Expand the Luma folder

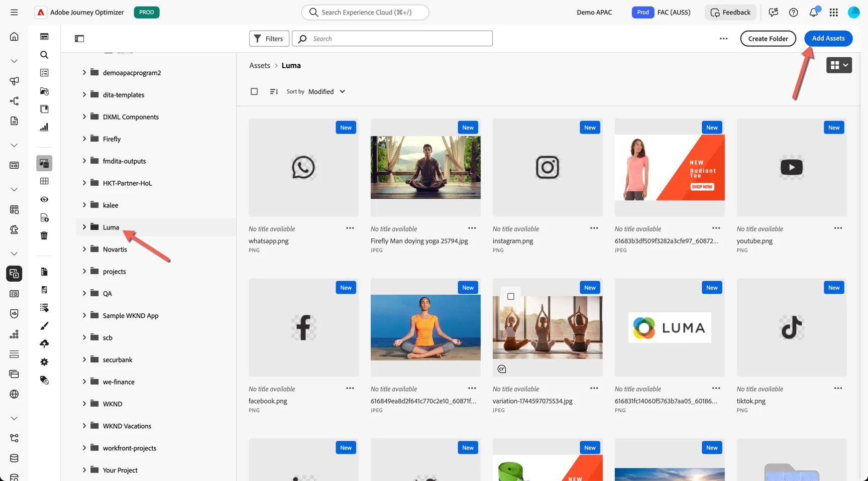(x=84, y=227)
